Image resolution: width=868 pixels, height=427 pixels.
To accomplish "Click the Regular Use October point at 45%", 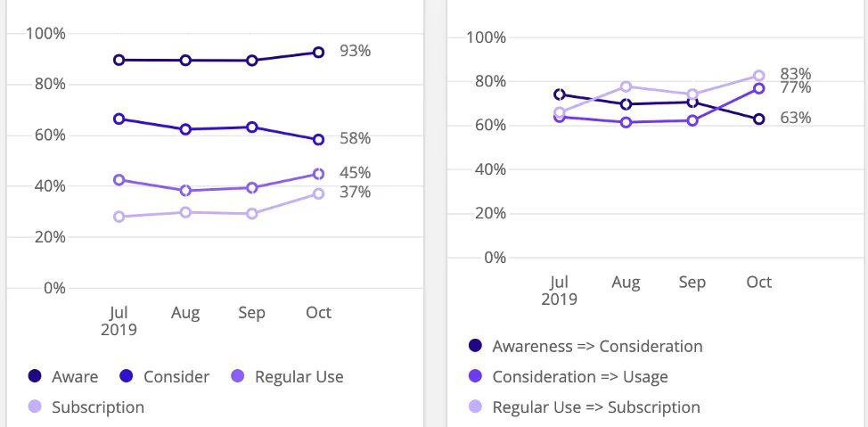I will (318, 174).
